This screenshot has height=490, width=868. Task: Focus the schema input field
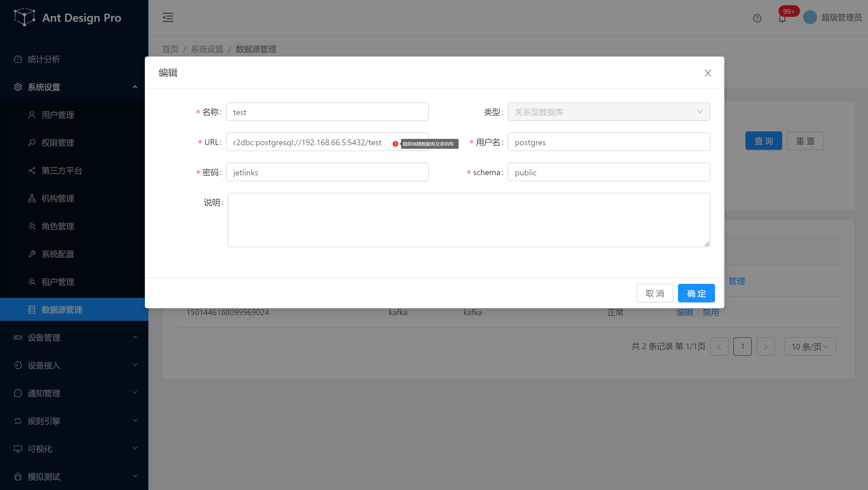tap(609, 172)
